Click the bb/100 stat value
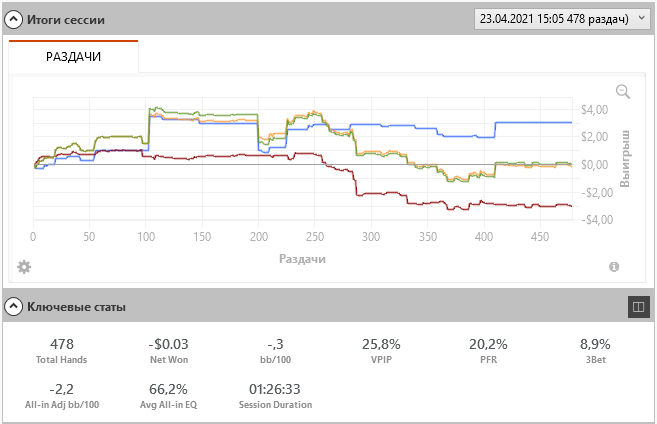The image size is (657, 424). [275, 344]
